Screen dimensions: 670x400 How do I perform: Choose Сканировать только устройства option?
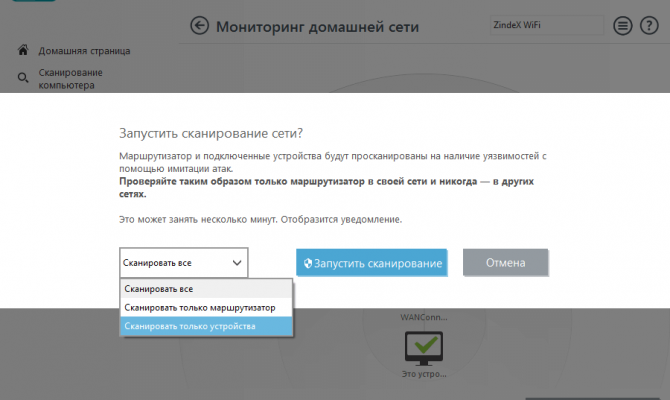[x=206, y=326]
